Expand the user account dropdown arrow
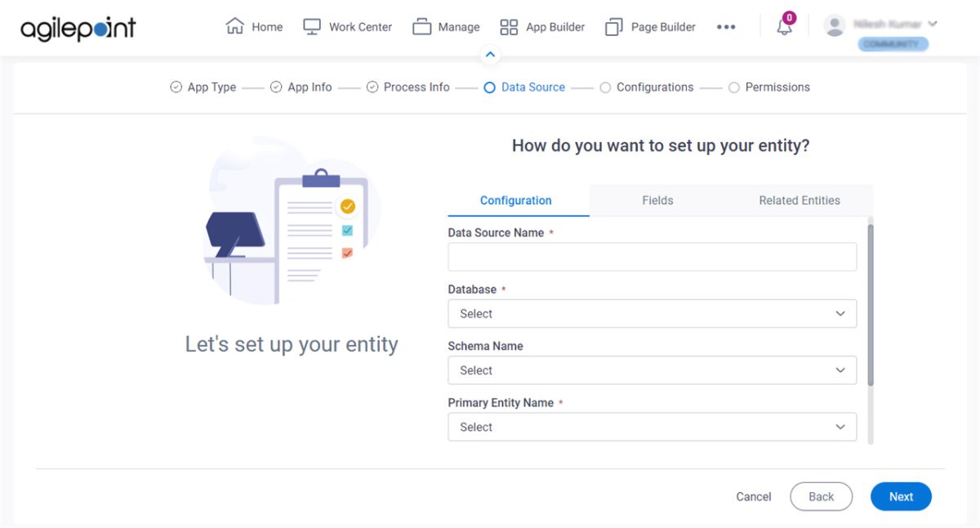This screenshot has width=980, height=528. click(x=933, y=24)
